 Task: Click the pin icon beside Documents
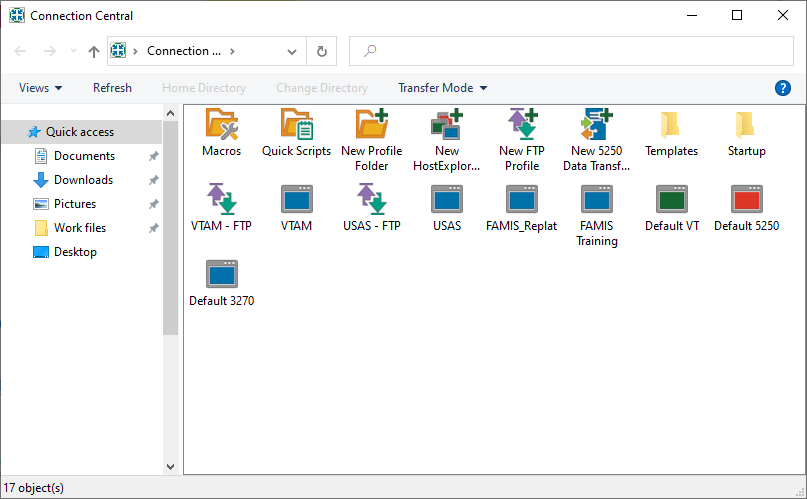pyautogui.click(x=153, y=156)
